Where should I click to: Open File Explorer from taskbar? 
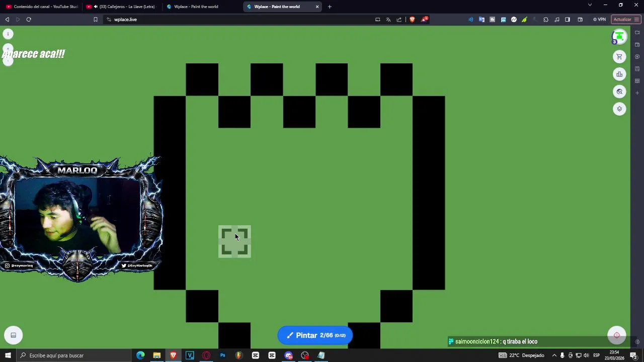tap(156, 355)
